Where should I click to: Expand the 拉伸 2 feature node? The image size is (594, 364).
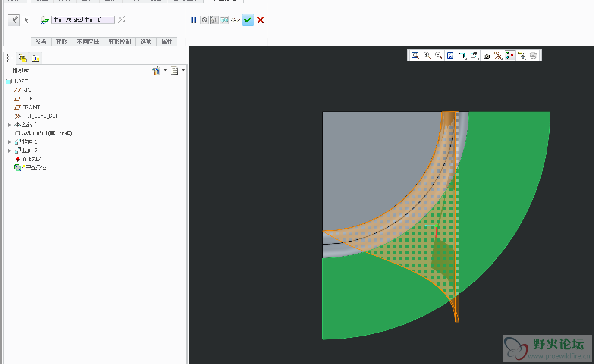pos(10,151)
